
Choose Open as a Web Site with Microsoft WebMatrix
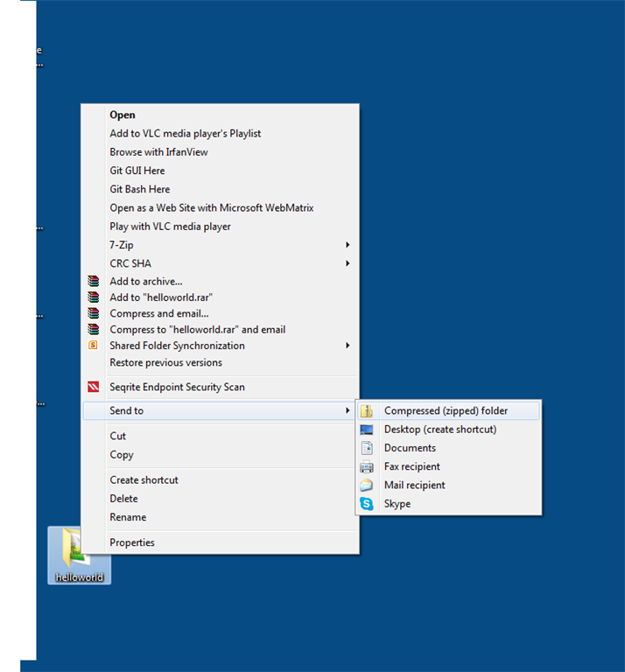click(221, 208)
